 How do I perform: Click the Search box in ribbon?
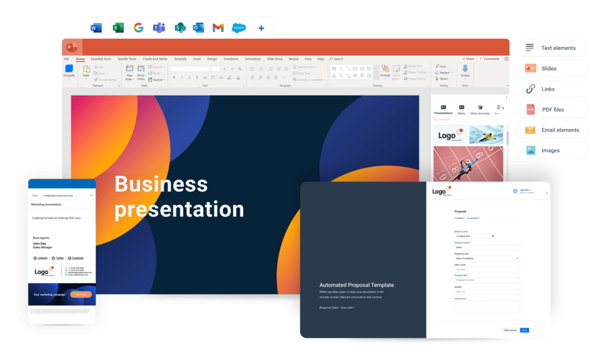pos(336,59)
